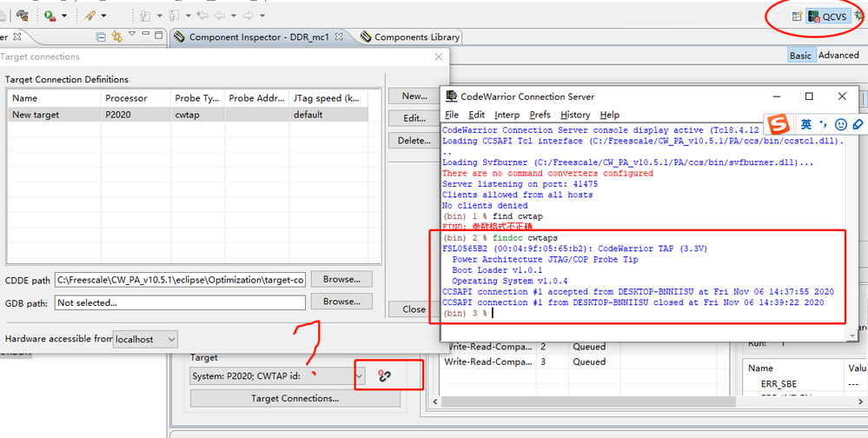
Task: Maximize the left panel view
Action: coord(159,35)
